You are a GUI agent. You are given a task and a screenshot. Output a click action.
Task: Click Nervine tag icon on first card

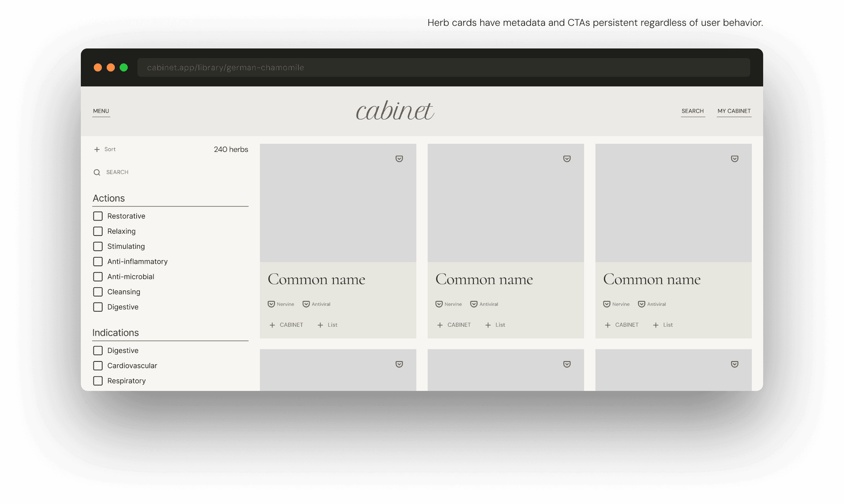[271, 304]
